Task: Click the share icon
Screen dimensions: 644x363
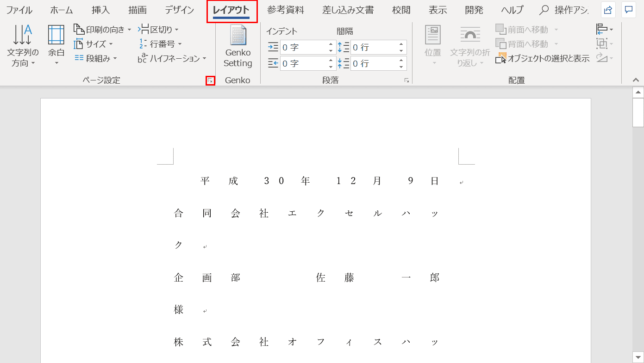Action: 608,10
